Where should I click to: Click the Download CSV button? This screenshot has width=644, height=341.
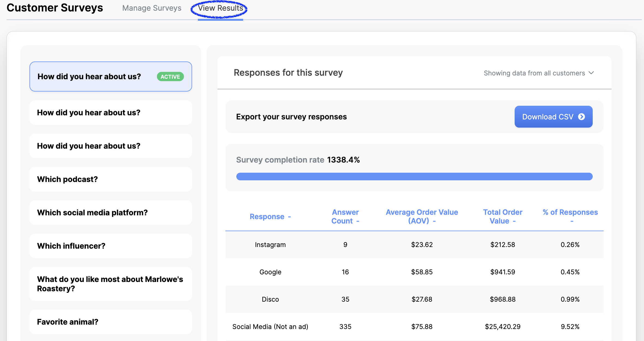click(553, 117)
